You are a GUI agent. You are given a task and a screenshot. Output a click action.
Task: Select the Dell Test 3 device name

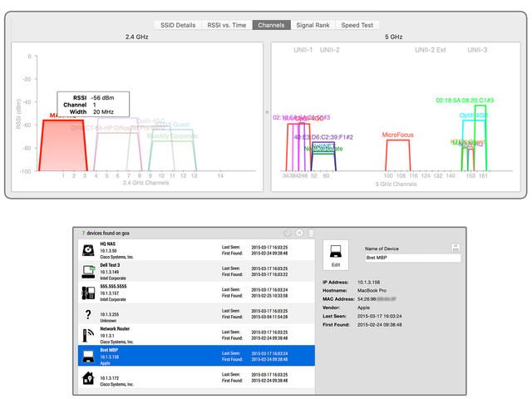point(110,265)
